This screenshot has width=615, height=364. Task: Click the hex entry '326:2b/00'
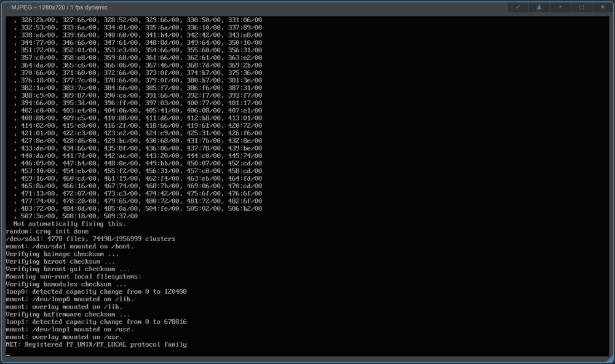(38, 20)
